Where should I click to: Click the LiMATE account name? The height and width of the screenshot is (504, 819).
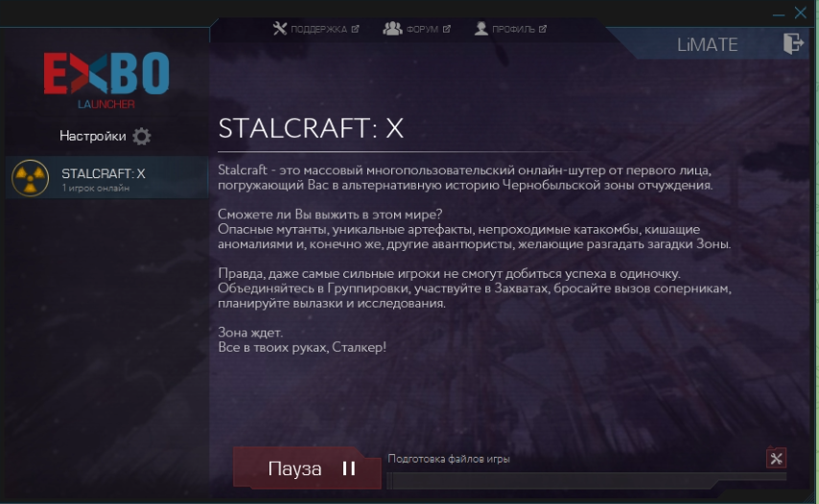tap(707, 45)
